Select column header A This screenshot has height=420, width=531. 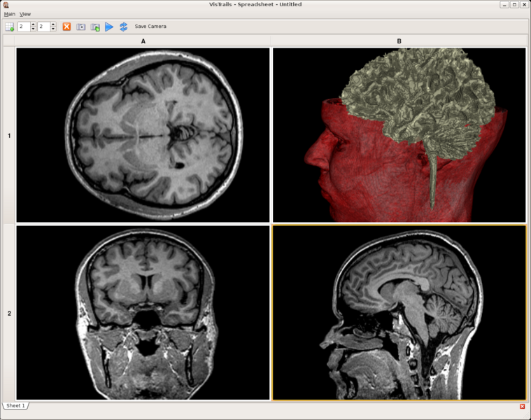point(143,41)
